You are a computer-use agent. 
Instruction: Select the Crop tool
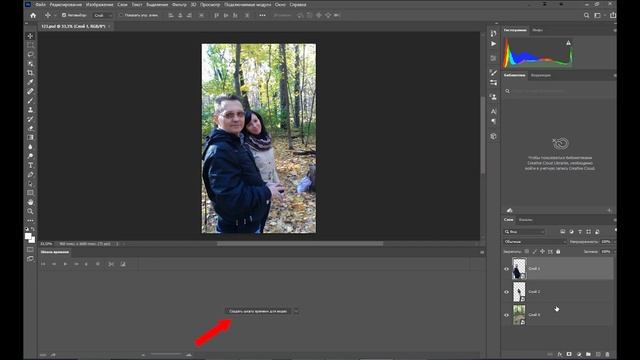pyautogui.click(x=30, y=73)
